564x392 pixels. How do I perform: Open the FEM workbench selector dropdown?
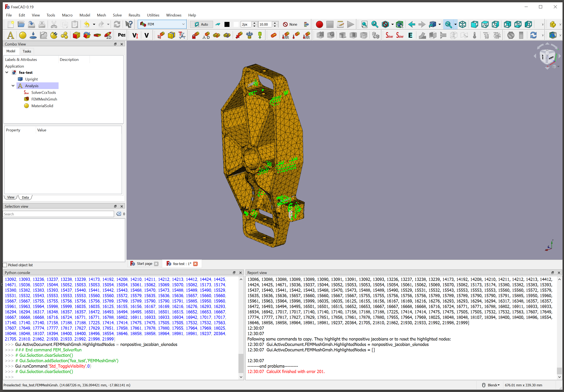pos(162,24)
